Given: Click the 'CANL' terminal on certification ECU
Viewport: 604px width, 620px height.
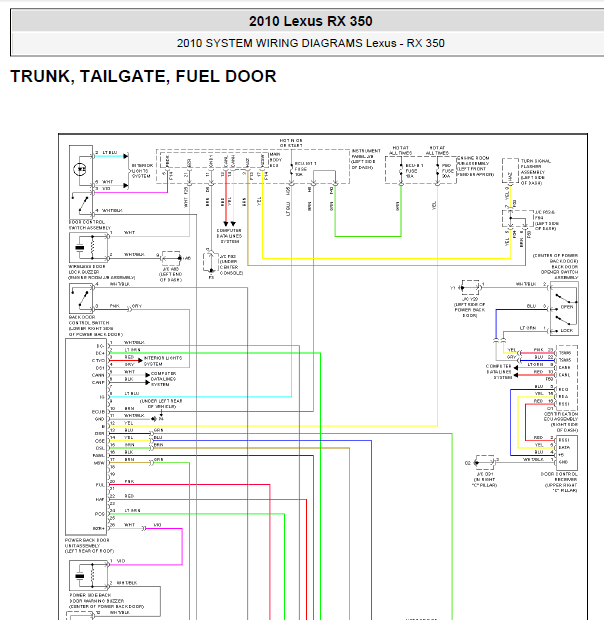Looking at the screenshot, I should pyautogui.click(x=564, y=375).
